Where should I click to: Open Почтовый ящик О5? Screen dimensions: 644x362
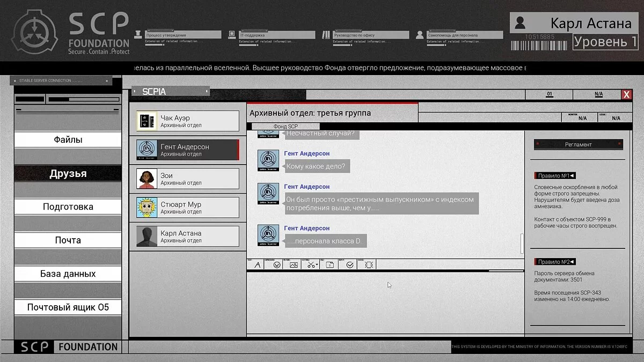pyautogui.click(x=68, y=307)
